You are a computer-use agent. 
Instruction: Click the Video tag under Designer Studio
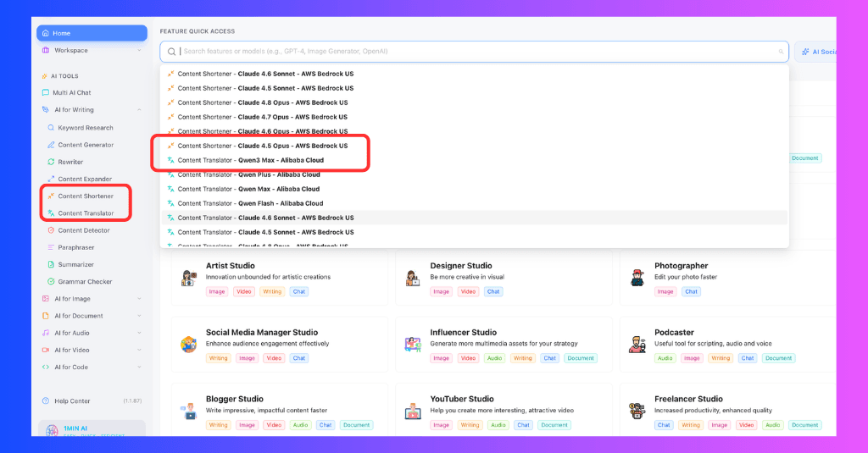point(468,291)
